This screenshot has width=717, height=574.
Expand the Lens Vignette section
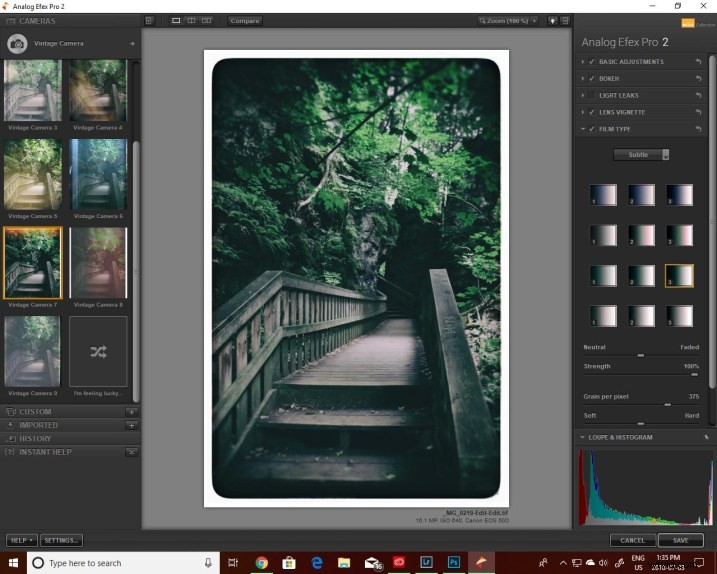[x=583, y=112]
